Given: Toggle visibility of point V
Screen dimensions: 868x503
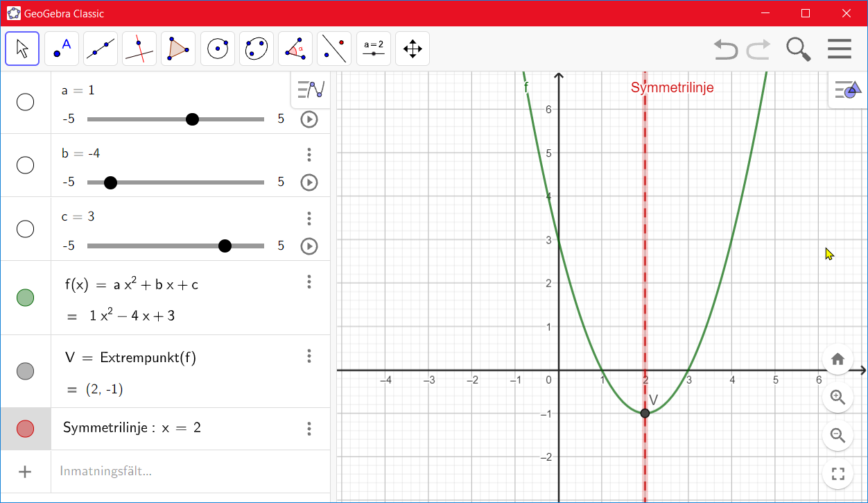Looking at the screenshot, I should [x=25, y=371].
